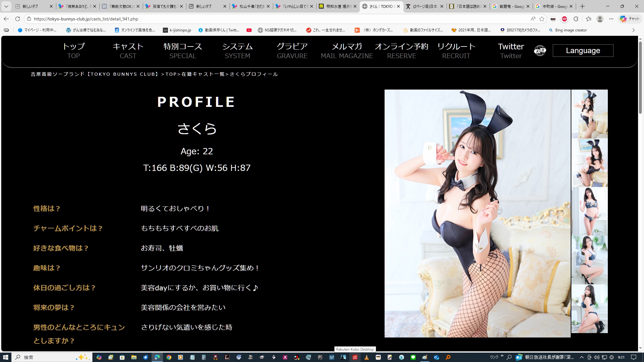Click the 在籍キャスト一覧 breadcrumb link

pyautogui.click(x=203, y=74)
